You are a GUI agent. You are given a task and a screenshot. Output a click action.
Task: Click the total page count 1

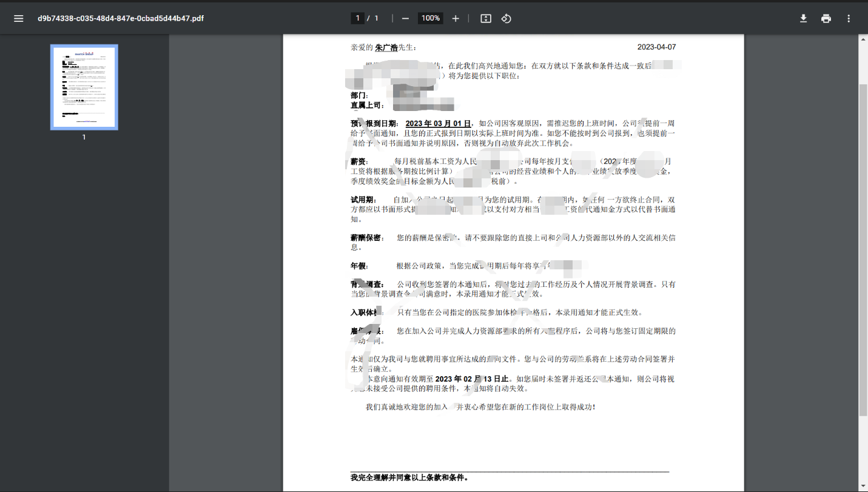click(376, 18)
